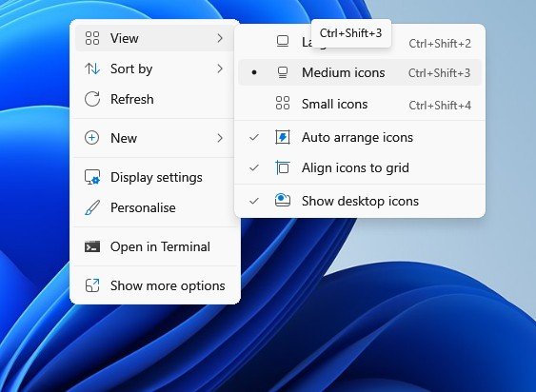The width and height of the screenshot is (536, 392).
Task: Click the Refresh circular arrow icon
Action: 92,99
